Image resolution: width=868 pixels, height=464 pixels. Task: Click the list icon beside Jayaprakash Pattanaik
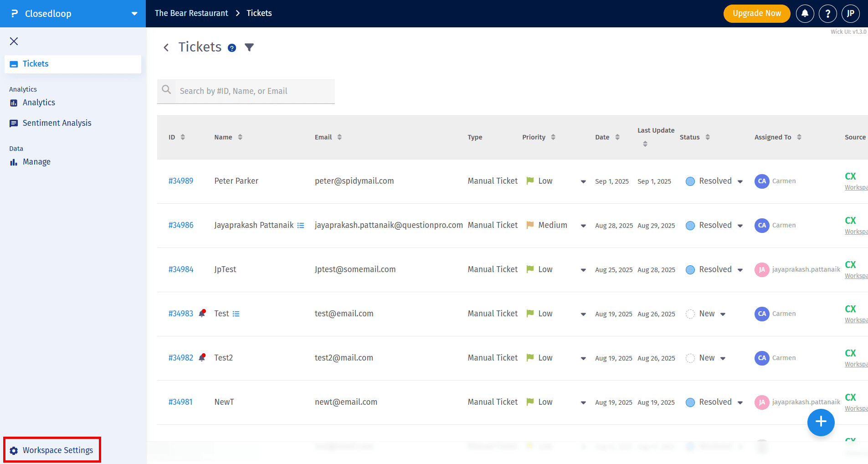click(301, 226)
